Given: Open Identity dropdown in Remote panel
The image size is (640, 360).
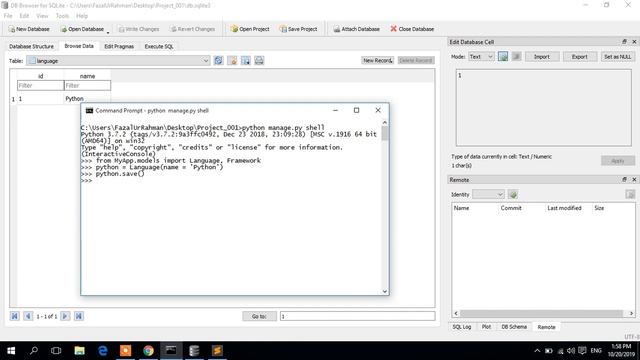Looking at the screenshot, I should 488,194.
